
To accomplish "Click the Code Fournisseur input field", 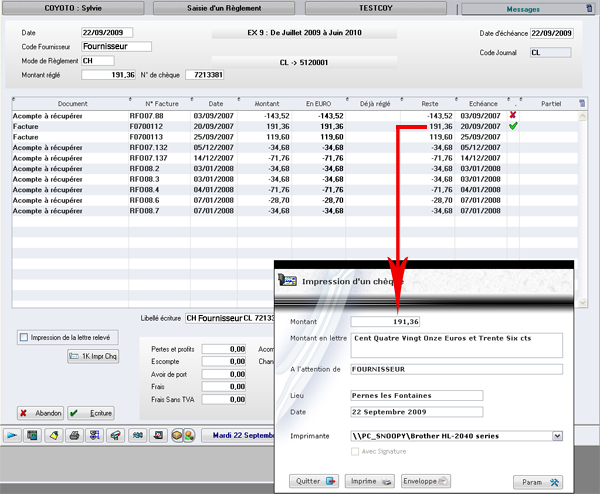I will [116, 46].
